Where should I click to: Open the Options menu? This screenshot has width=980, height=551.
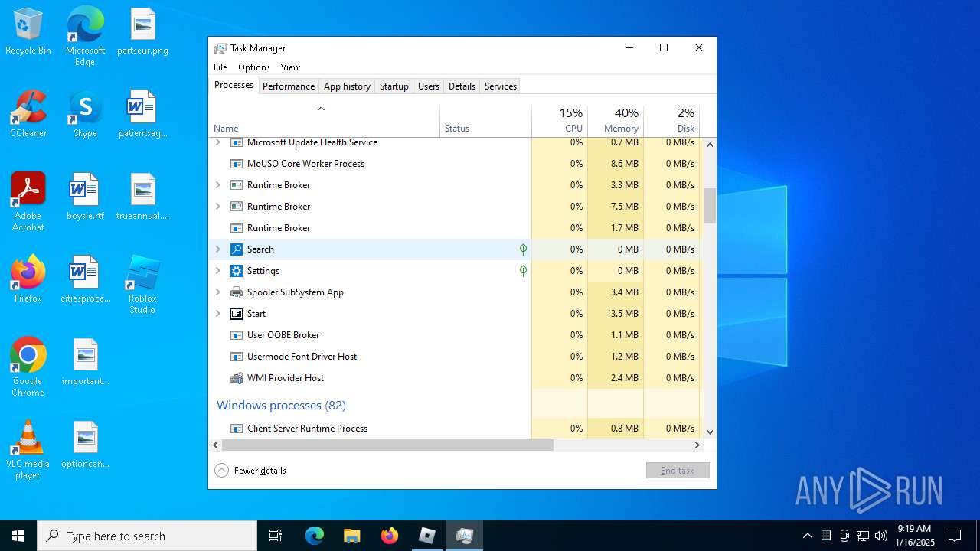254,67
